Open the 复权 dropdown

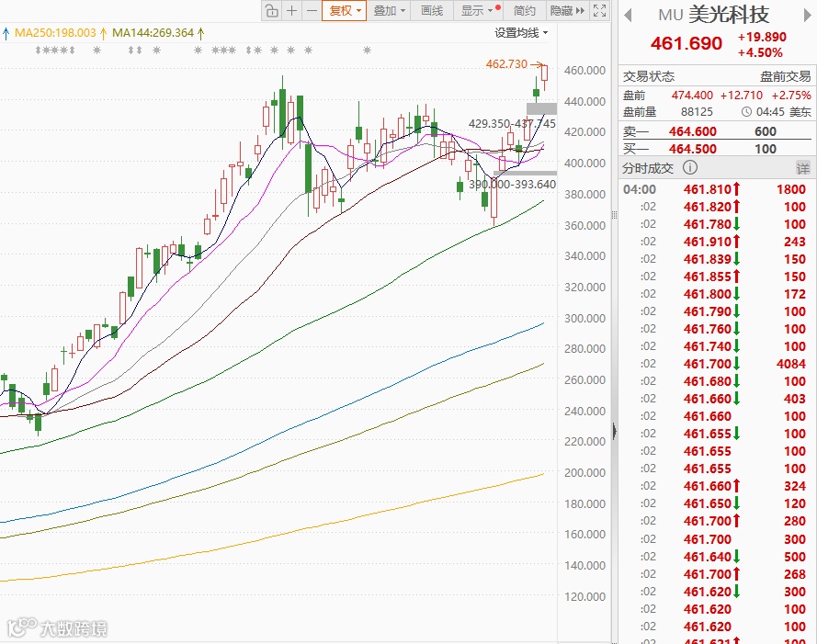345,10
